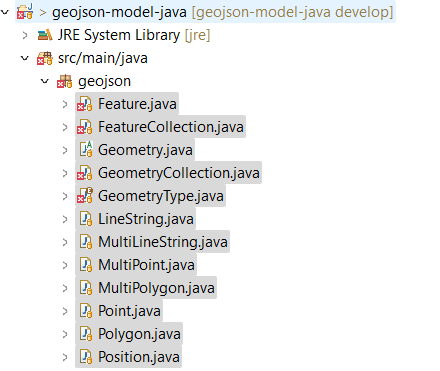Screen dimensions: 440x371
Task: Select GeometryCollection.java file name
Action: [179, 173]
